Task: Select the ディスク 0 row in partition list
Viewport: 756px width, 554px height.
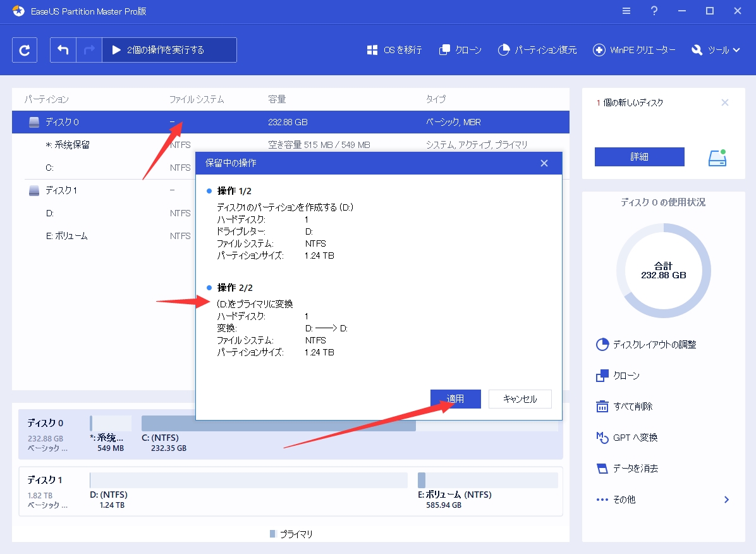Action: [291, 122]
